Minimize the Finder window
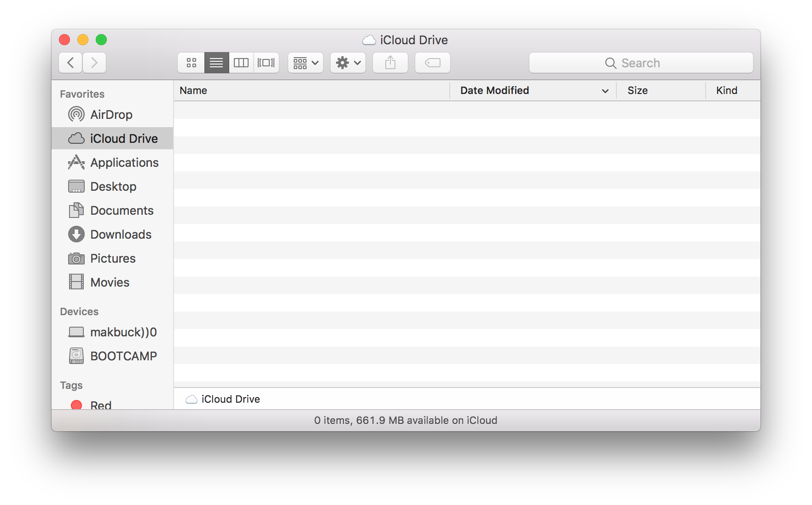 (83, 40)
